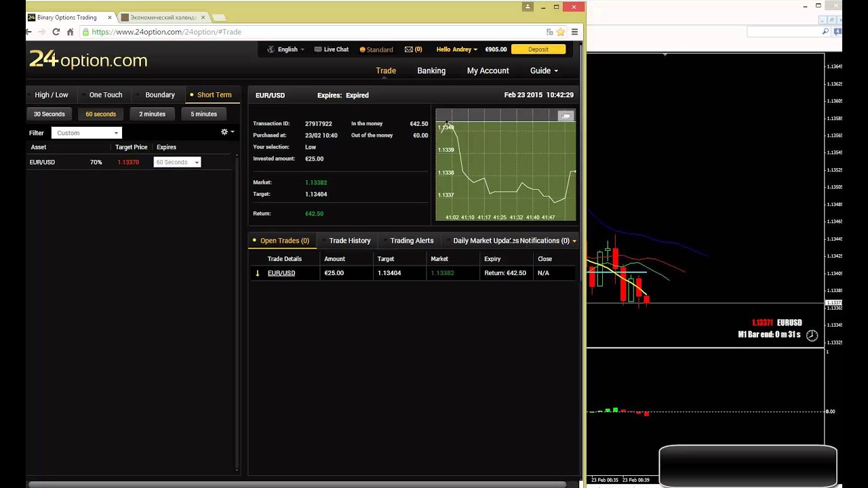Viewport: 868px width, 488px height.
Task: Bookmark this page with the star icon
Action: 560,32
